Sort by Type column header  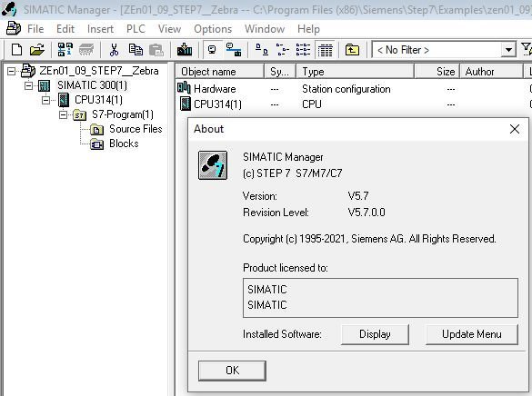tap(355, 72)
